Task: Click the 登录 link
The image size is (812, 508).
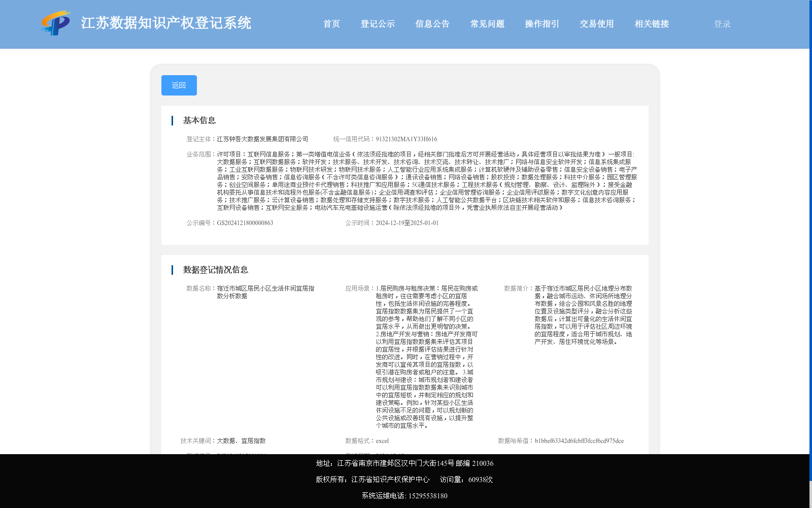Action: [722, 24]
